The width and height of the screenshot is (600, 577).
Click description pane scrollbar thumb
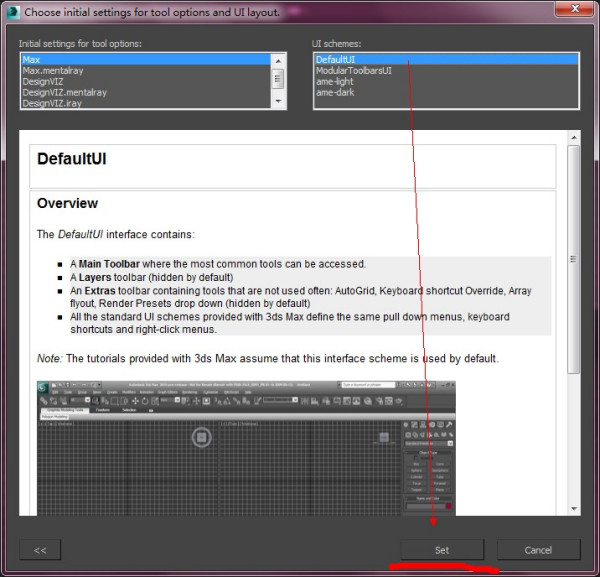pyautogui.click(x=574, y=259)
